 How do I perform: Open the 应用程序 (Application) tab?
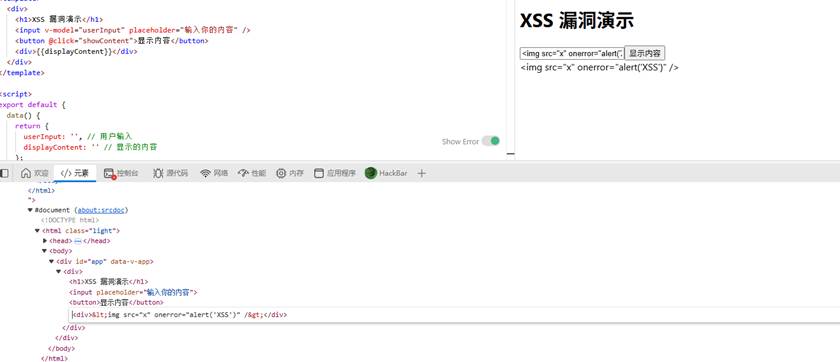coord(335,173)
